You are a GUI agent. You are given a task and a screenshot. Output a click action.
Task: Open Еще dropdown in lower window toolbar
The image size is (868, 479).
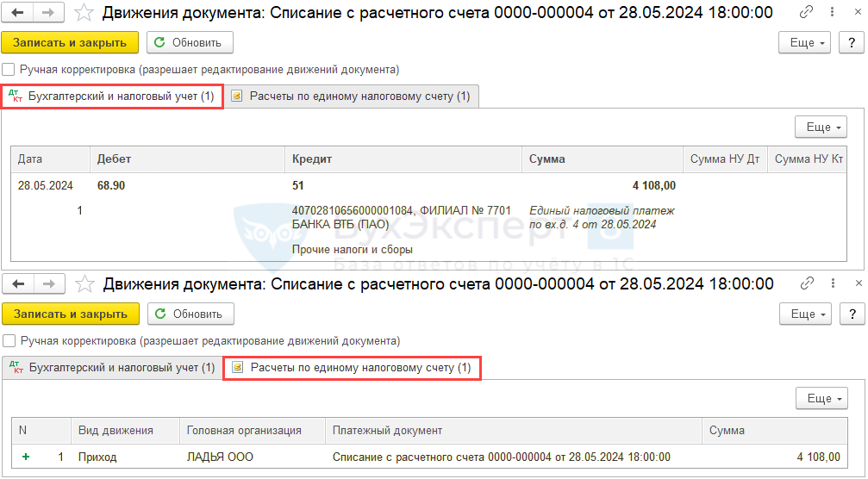pyautogui.click(x=805, y=314)
